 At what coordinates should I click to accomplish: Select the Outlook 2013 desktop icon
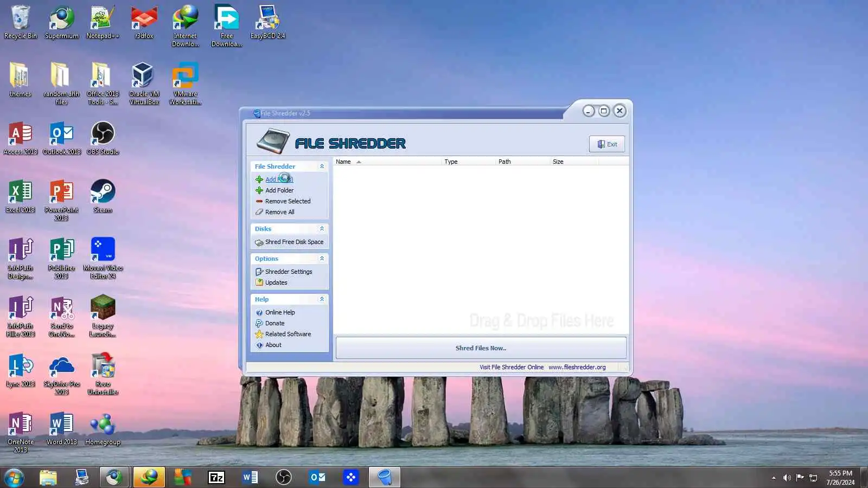[62, 138]
